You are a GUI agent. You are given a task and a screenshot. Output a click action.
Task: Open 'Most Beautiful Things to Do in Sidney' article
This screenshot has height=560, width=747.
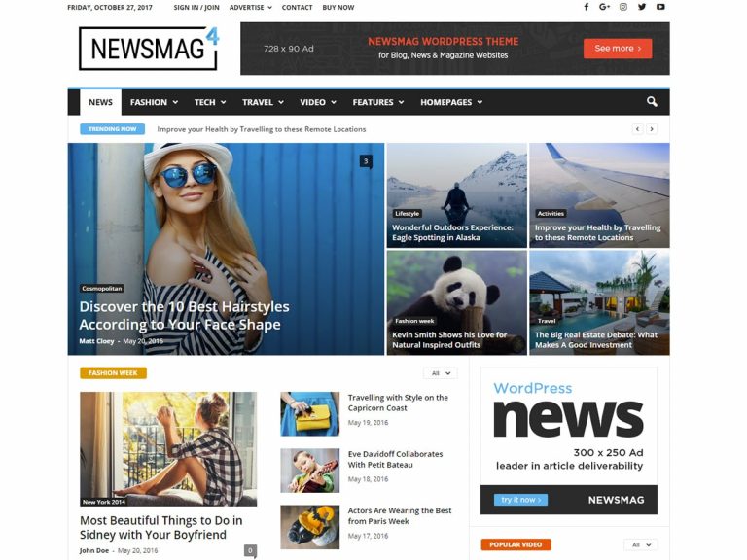coord(161,527)
